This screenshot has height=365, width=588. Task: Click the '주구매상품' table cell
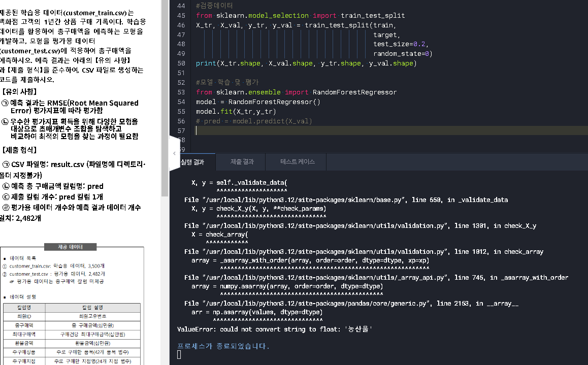click(24, 352)
